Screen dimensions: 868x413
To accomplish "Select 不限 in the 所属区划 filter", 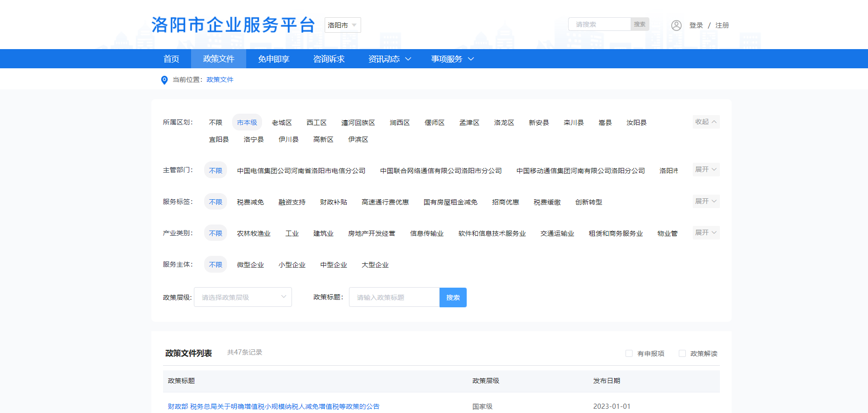I will coord(215,123).
